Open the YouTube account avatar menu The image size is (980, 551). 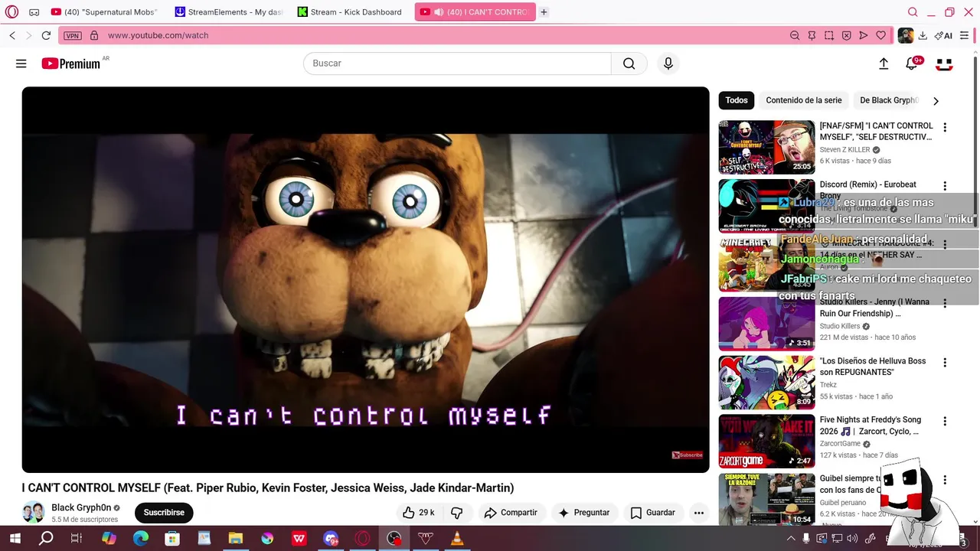tap(944, 64)
